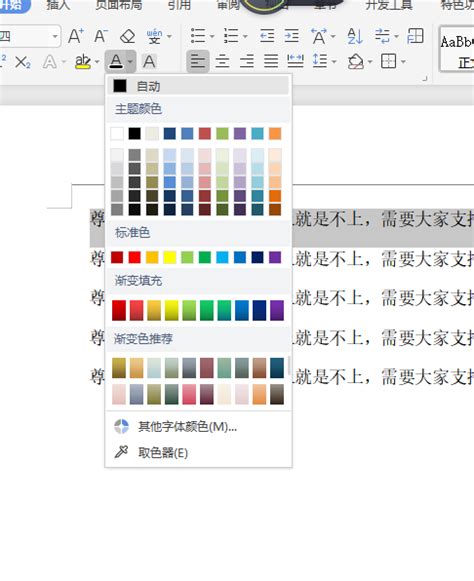Click the character shading A icon
This screenshot has height=581, width=474.
(149, 62)
